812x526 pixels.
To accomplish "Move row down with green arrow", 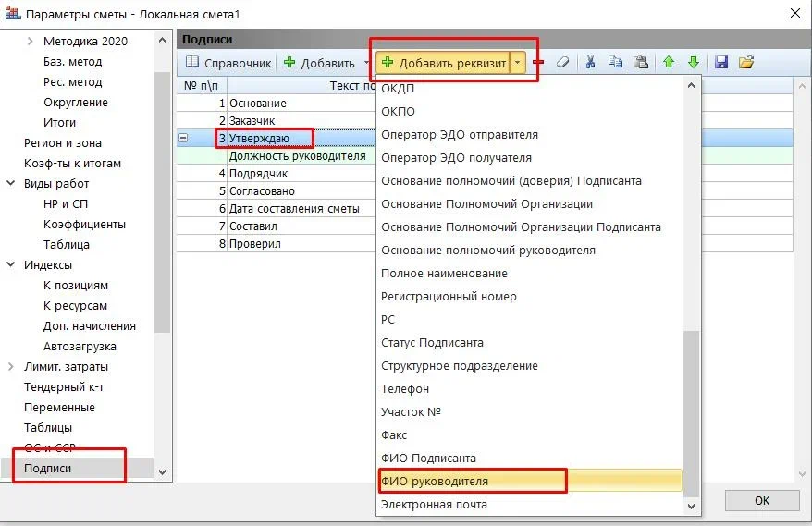I will click(694, 63).
